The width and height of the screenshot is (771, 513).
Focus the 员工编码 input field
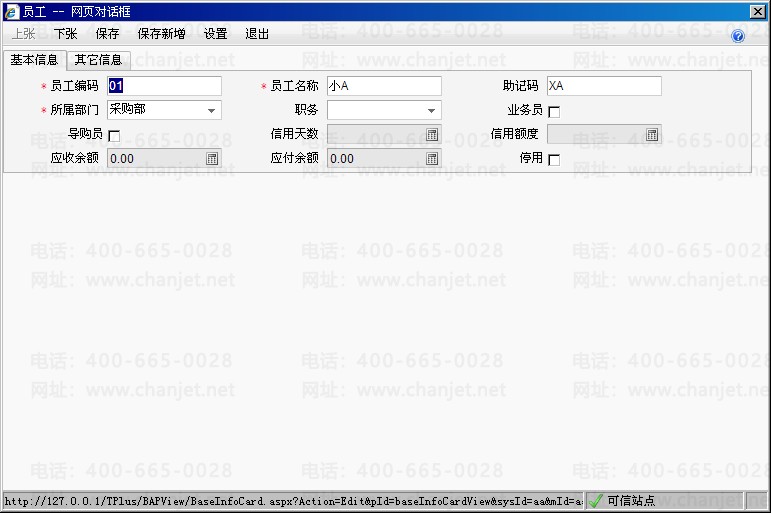click(x=164, y=86)
